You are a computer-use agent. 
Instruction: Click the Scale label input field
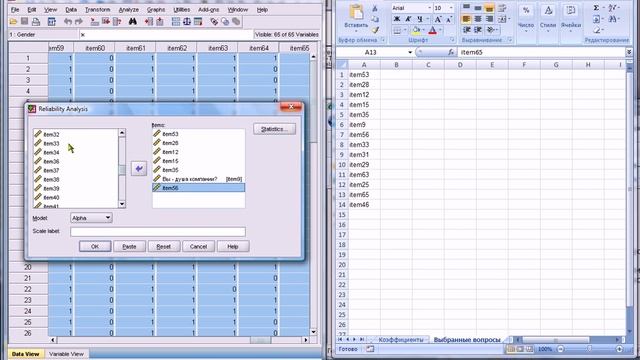coord(158,232)
